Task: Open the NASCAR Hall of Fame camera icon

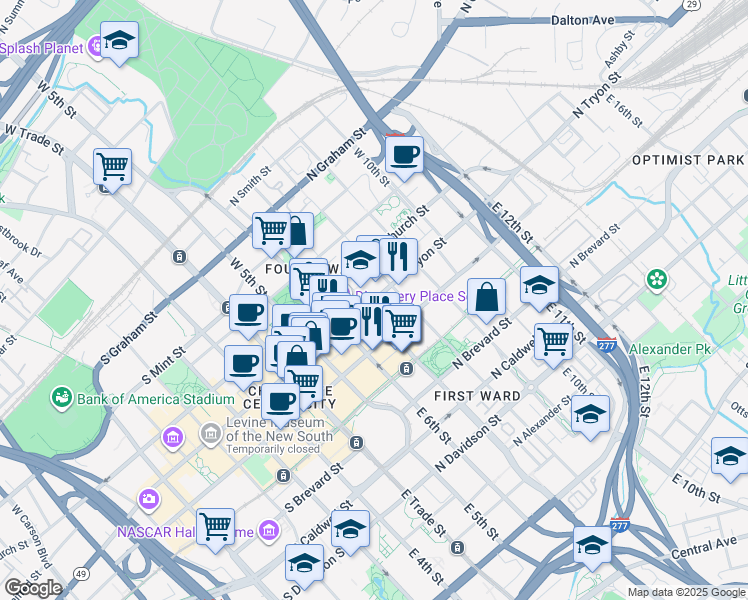Action: 149,498
